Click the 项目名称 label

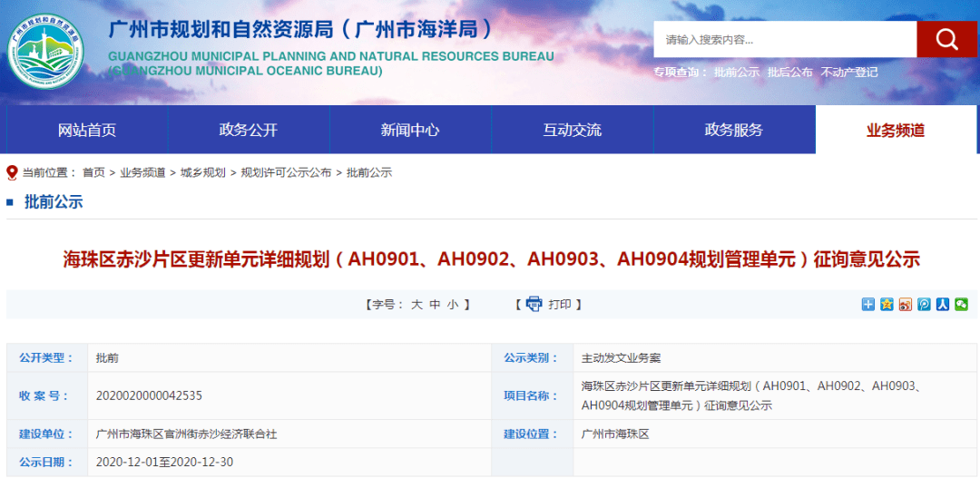click(530, 395)
